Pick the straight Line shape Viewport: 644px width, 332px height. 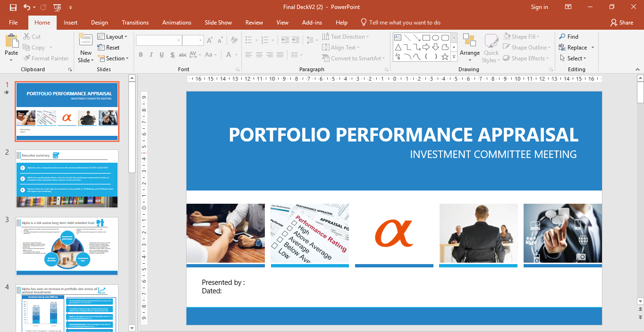click(407, 37)
